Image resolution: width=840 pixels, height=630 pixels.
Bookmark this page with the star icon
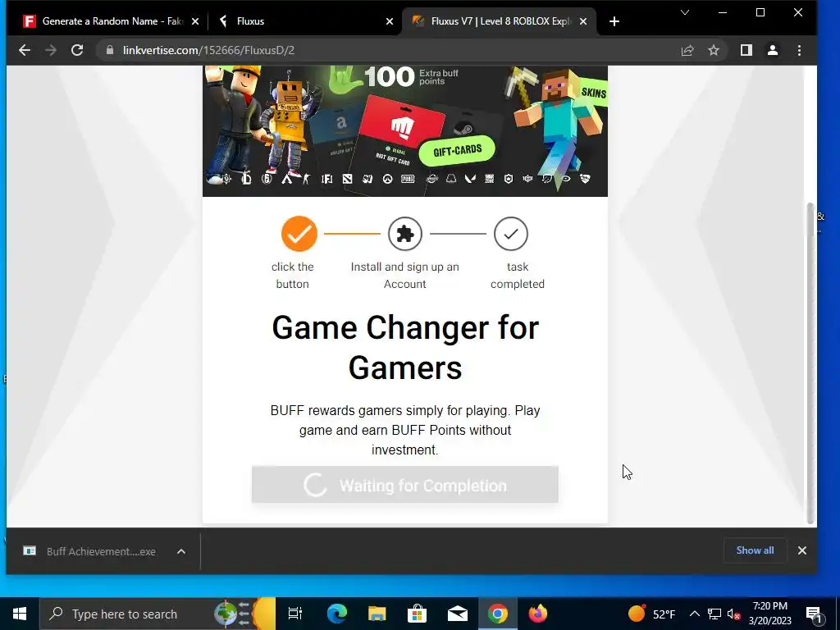pos(714,50)
